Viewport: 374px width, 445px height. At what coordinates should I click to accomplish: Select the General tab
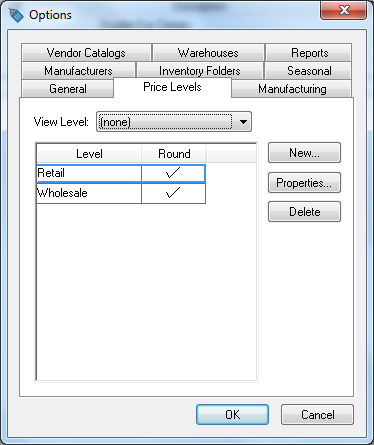pos(68,88)
